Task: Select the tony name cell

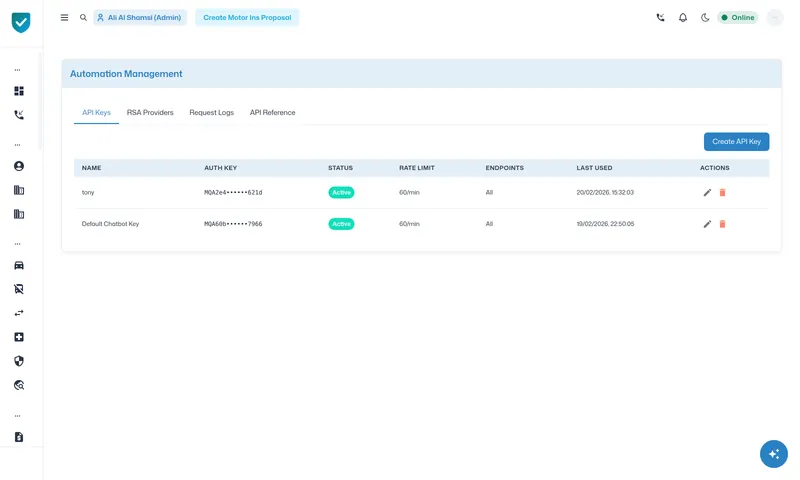Action: [x=88, y=192]
